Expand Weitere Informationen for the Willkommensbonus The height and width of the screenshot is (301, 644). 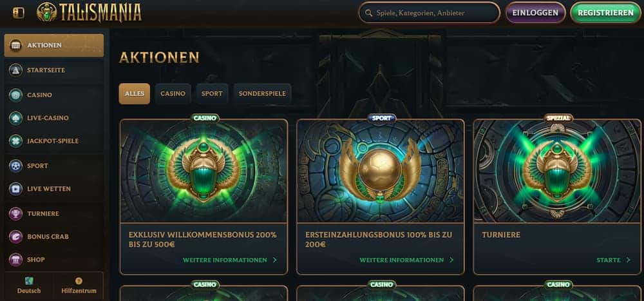coord(230,260)
